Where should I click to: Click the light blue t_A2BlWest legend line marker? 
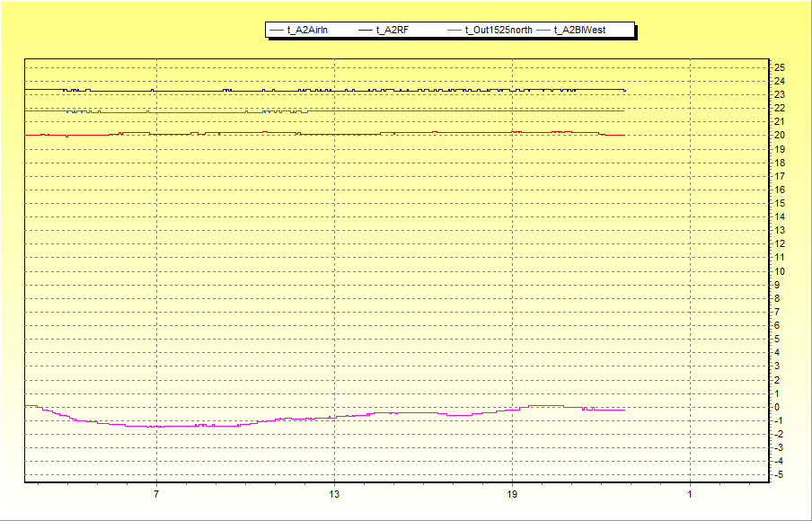click(543, 31)
